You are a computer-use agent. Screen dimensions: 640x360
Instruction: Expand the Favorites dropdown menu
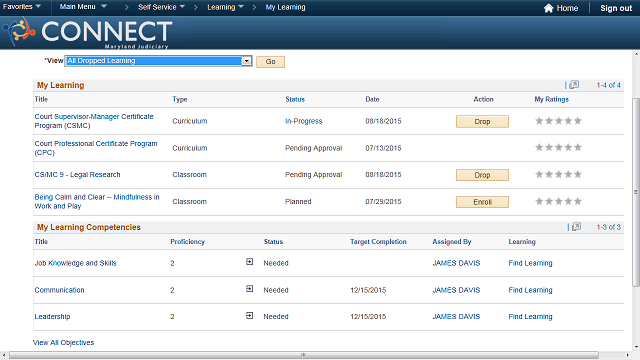click(x=22, y=7)
